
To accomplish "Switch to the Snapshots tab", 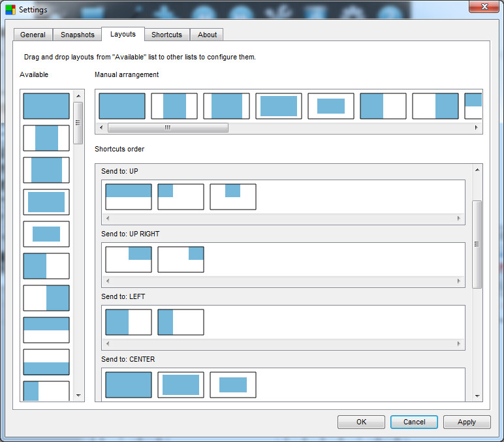I will (x=78, y=35).
